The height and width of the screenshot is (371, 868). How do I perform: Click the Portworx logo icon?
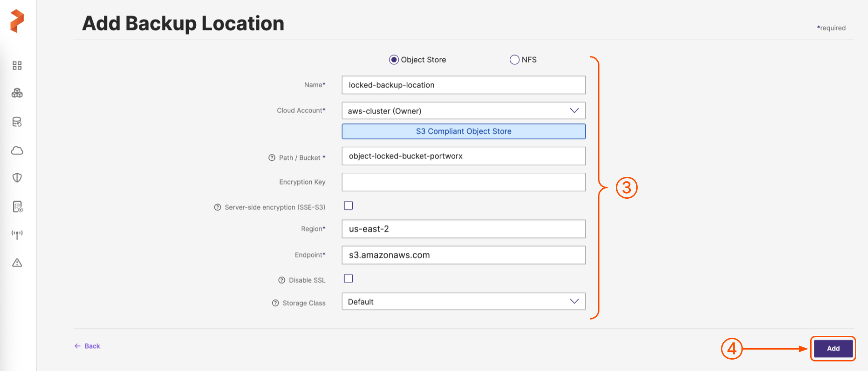17,21
